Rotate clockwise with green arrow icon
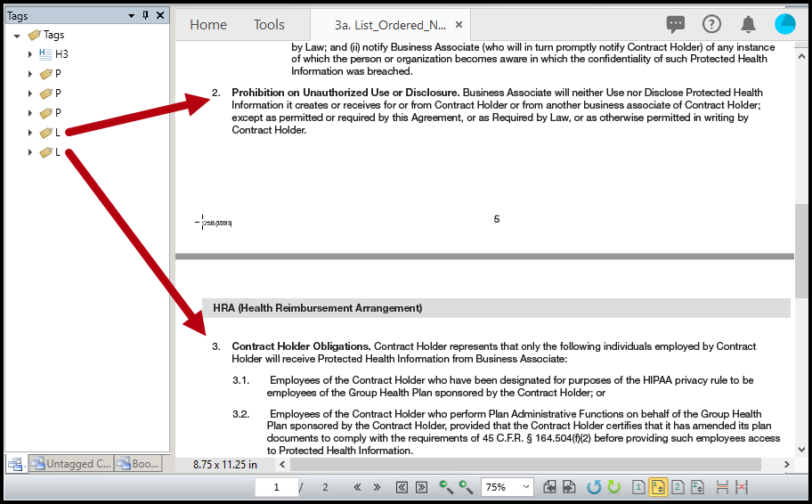 click(614, 487)
